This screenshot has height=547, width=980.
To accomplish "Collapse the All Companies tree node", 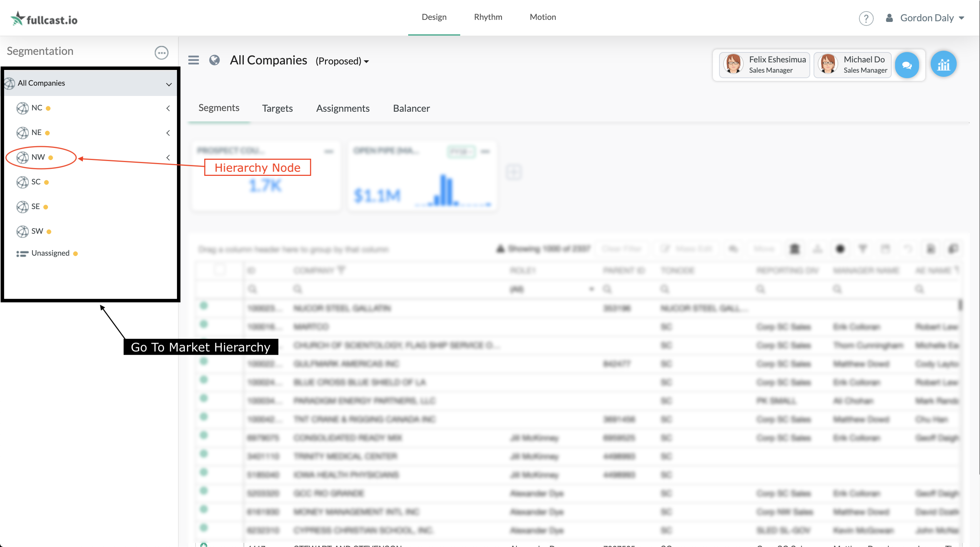I will click(x=168, y=84).
